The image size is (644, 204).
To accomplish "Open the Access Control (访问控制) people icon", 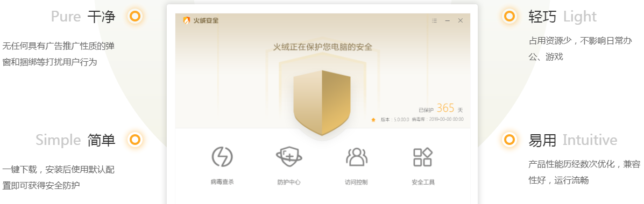I will 357,156.
